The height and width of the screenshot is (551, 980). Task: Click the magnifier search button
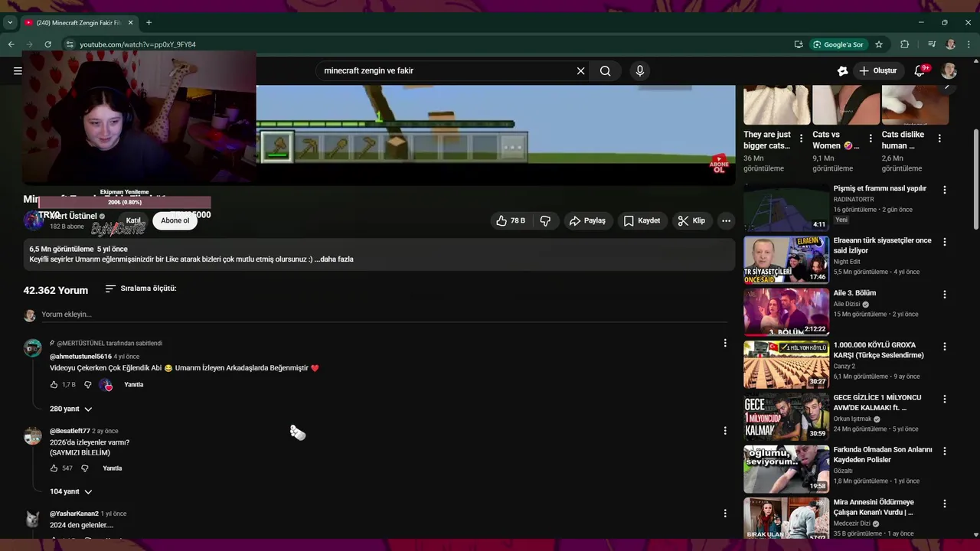pyautogui.click(x=605, y=71)
